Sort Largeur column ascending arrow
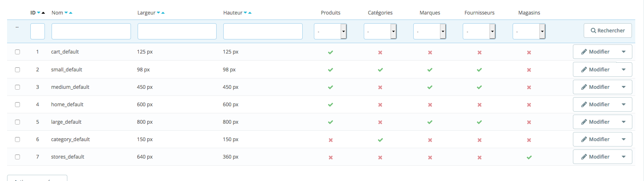 (x=163, y=13)
